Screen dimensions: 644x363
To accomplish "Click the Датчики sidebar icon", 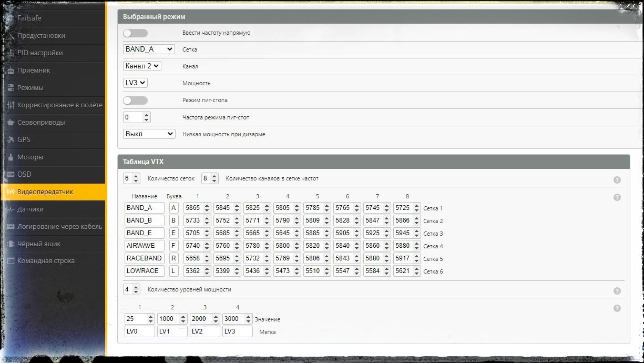I will click(x=11, y=209).
